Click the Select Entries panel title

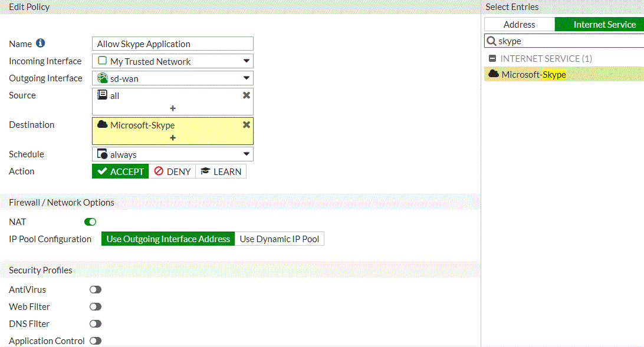[512, 7]
